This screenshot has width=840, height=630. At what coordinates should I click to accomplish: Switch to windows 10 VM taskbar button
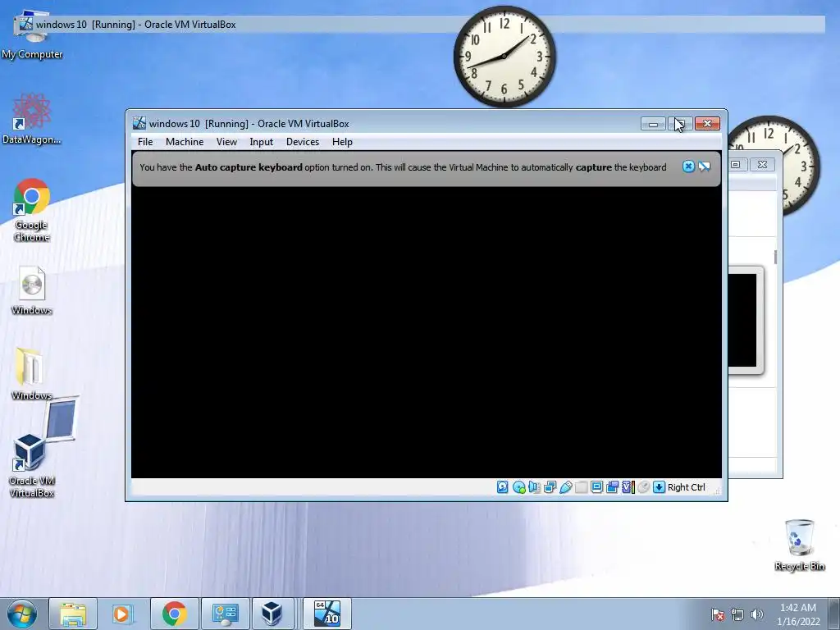(x=326, y=614)
